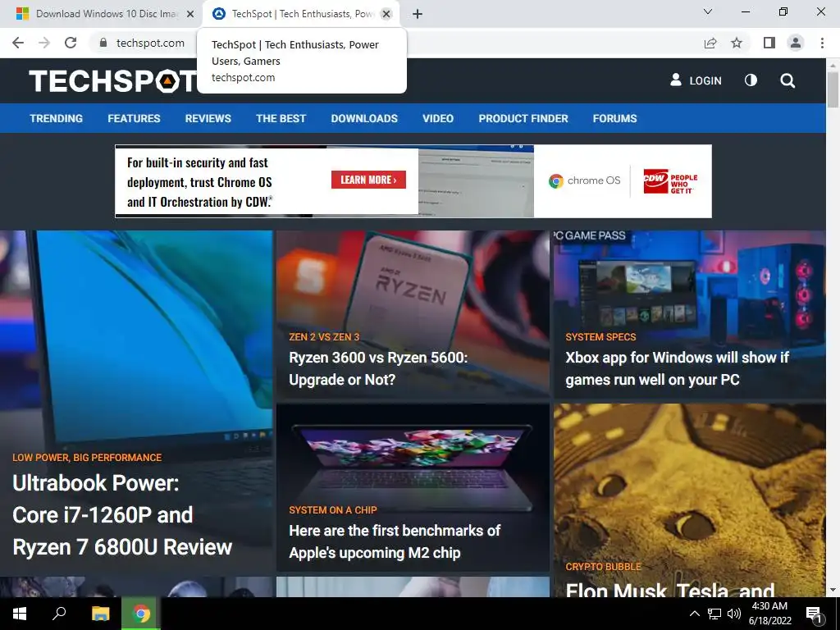
Task: Click the LOGIN user icon
Action: [x=676, y=80]
